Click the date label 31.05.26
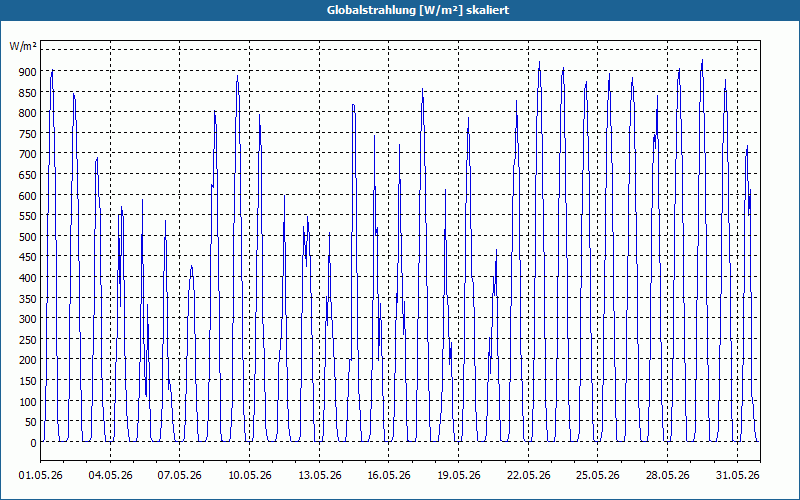 pos(737,476)
